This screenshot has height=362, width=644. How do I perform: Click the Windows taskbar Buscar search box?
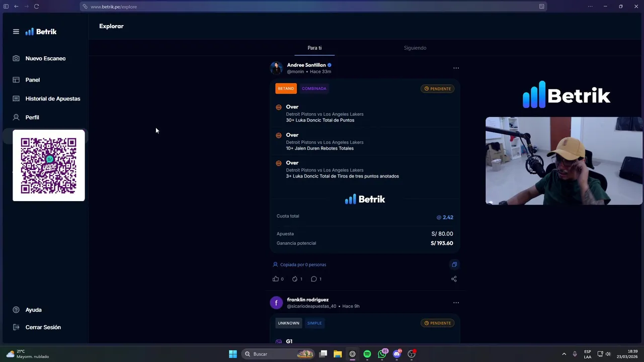(x=278, y=354)
